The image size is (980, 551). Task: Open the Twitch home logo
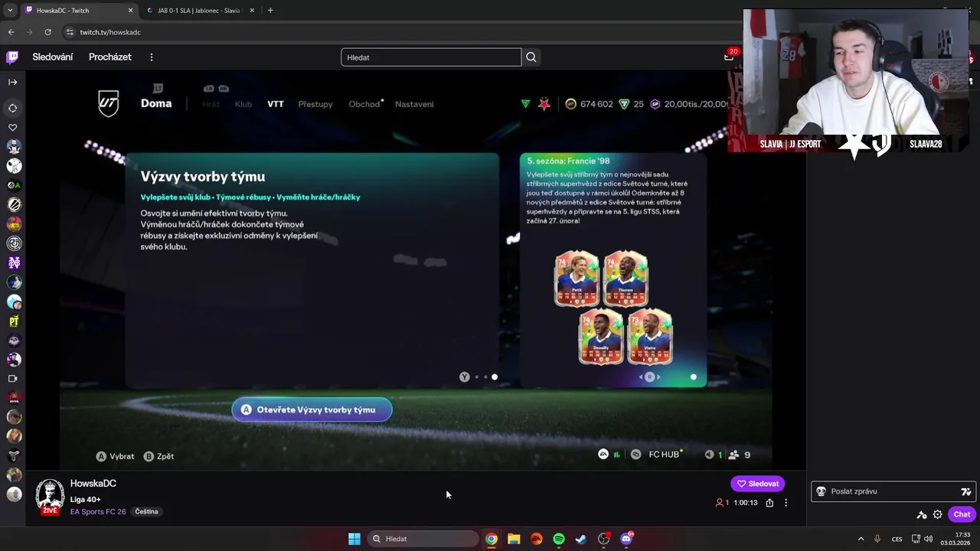[x=12, y=57]
